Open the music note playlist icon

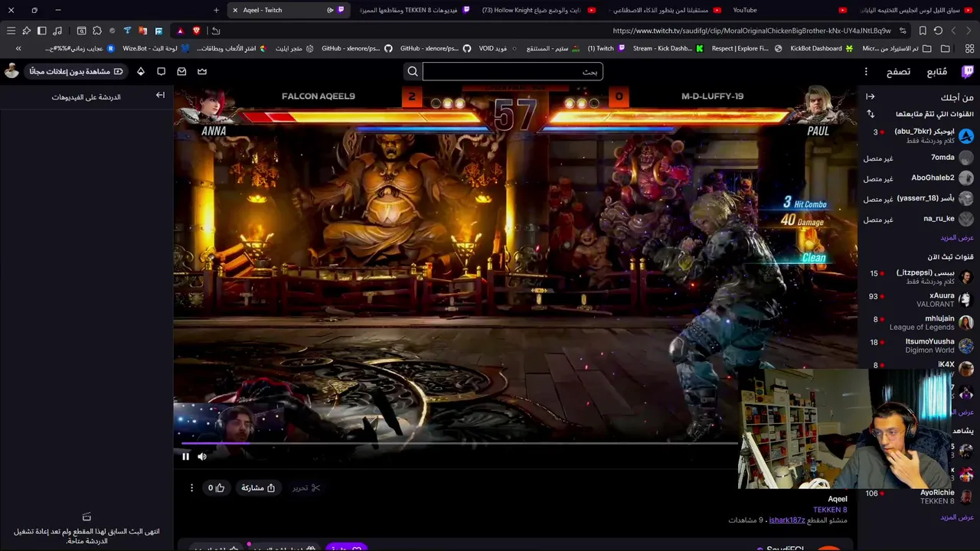coord(57,31)
